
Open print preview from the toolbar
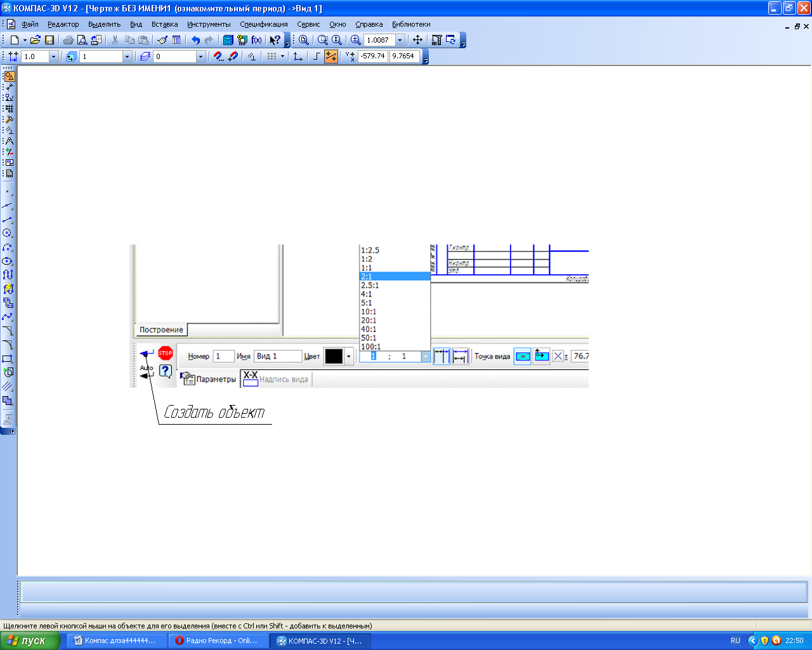[82, 40]
